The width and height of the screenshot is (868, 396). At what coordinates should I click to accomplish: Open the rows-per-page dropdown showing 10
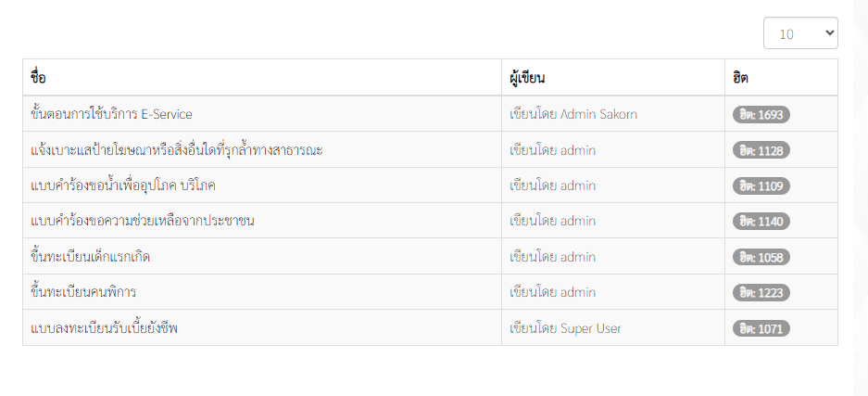tap(800, 33)
